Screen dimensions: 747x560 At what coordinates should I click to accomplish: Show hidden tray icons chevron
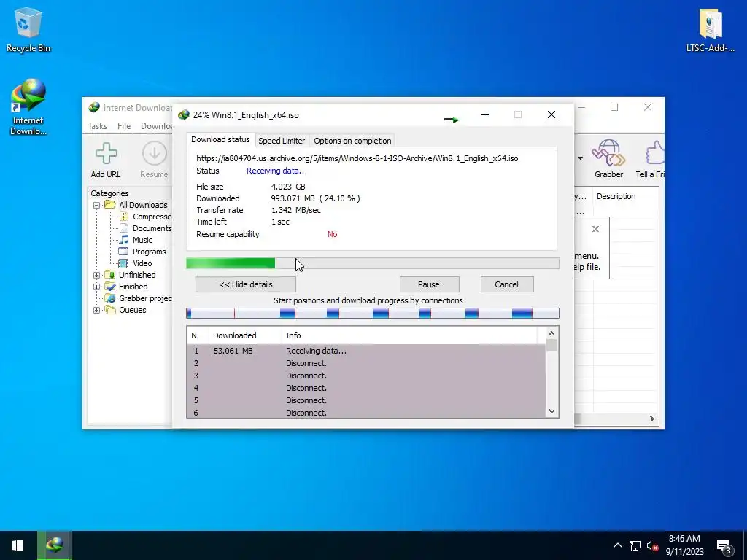click(x=617, y=545)
